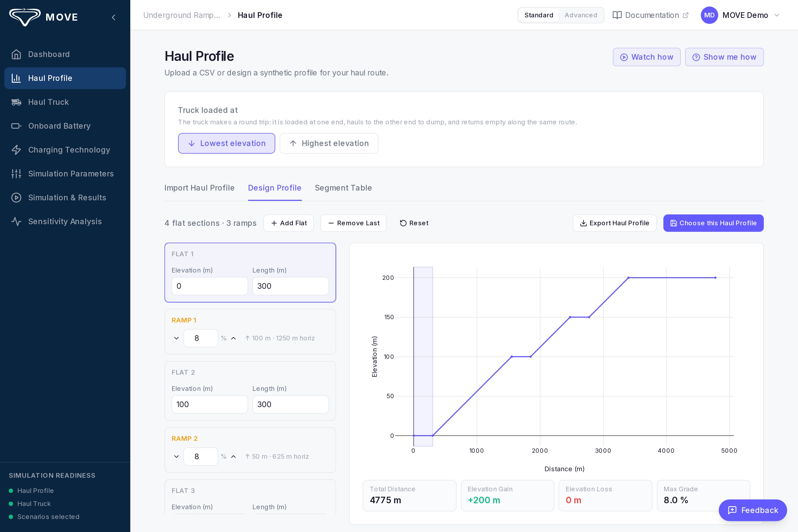Switch to Advanced mode
This screenshot has height=532, width=798.
click(x=581, y=15)
